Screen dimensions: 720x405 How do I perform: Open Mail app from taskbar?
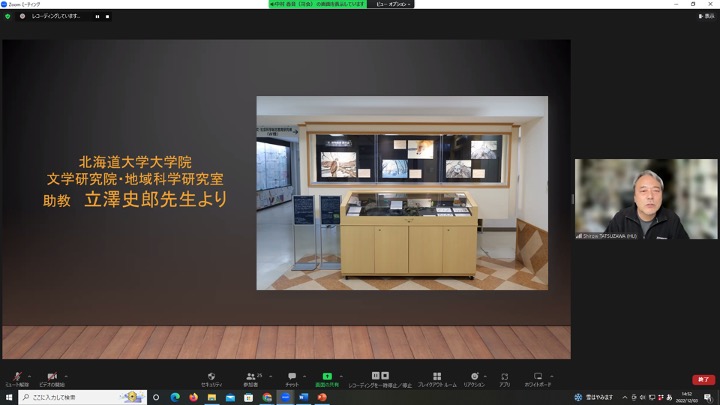point(230,397)
